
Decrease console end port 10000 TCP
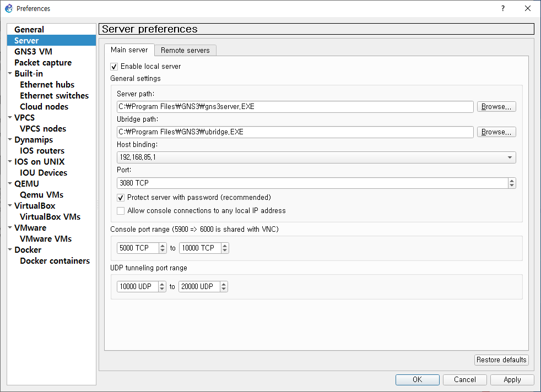click(225, 251)
